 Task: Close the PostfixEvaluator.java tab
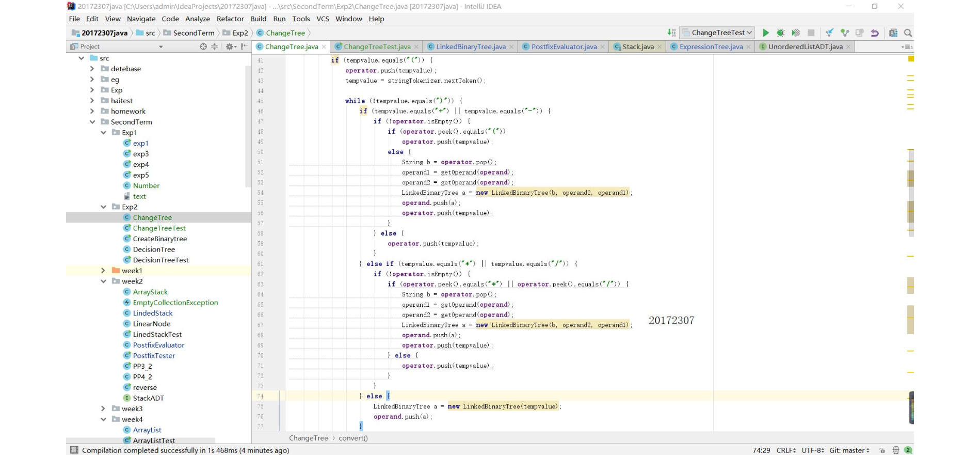(x=602, y=46)
